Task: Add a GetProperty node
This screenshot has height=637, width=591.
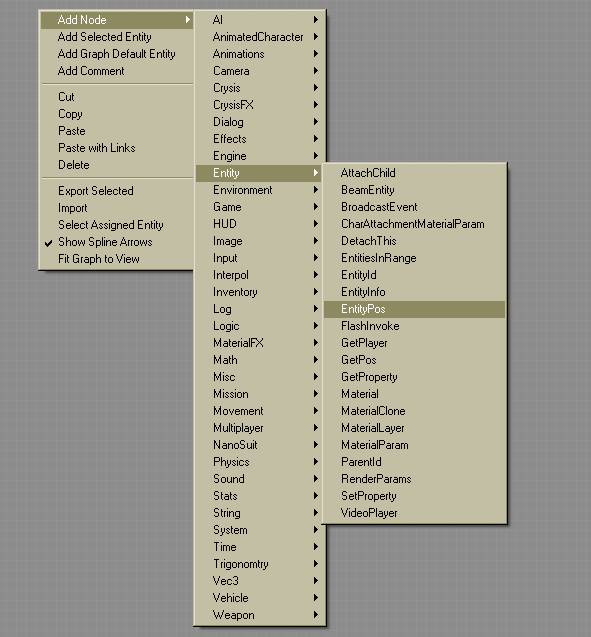Action: pos(414,377)
